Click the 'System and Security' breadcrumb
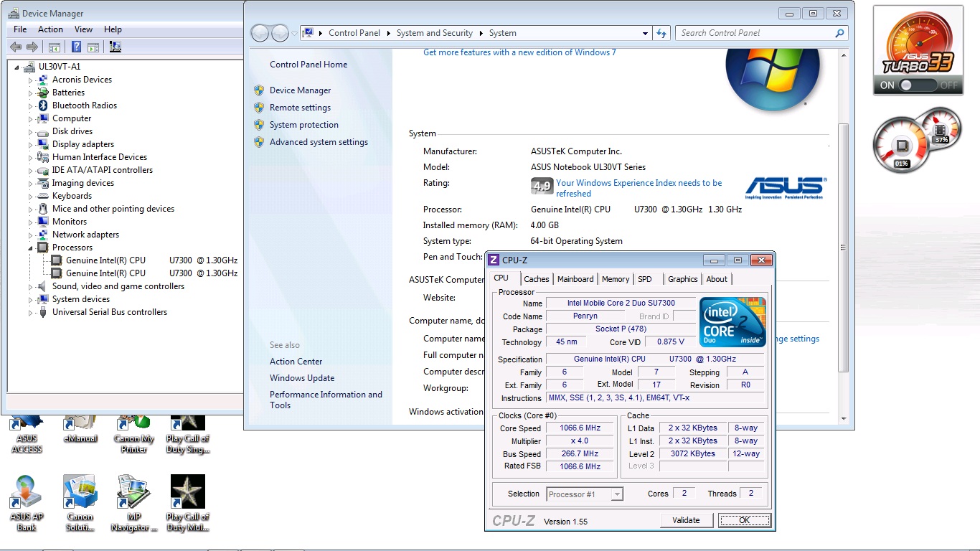This screenshot has height=551, width=980. (x=435, y=33)
